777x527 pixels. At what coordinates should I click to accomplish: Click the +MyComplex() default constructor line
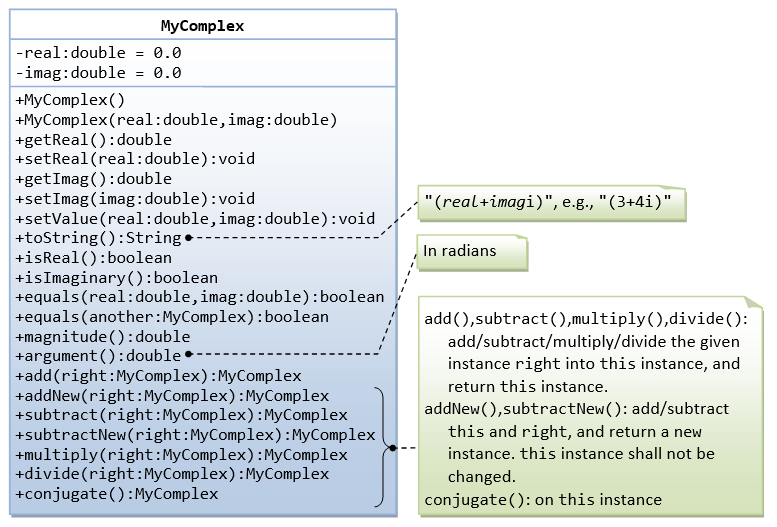click(x=71, y=100)
